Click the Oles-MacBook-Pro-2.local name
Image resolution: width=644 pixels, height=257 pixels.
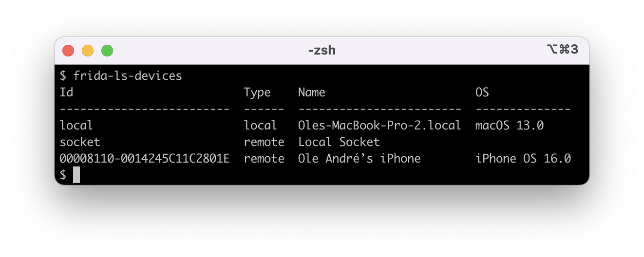click(379, 126)
